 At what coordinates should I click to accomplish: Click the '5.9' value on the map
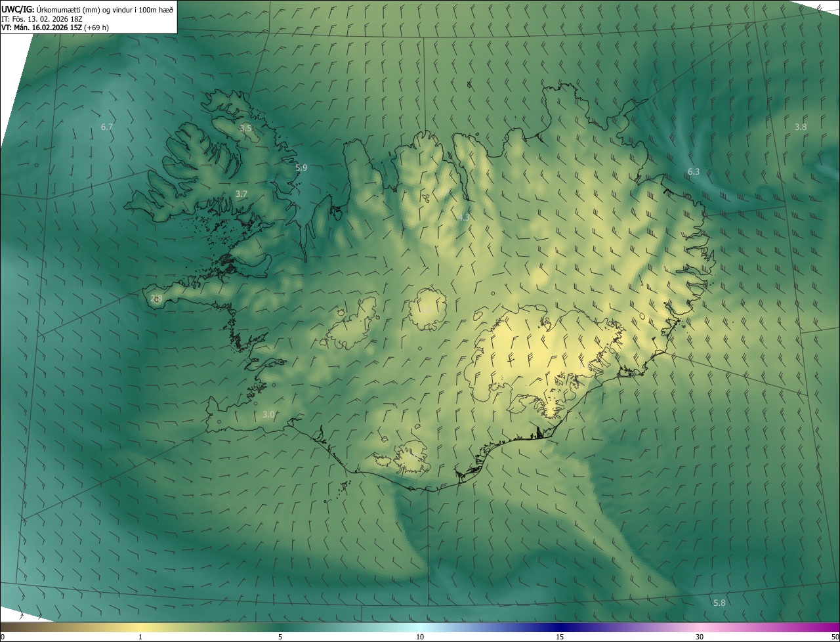[301, 167]
